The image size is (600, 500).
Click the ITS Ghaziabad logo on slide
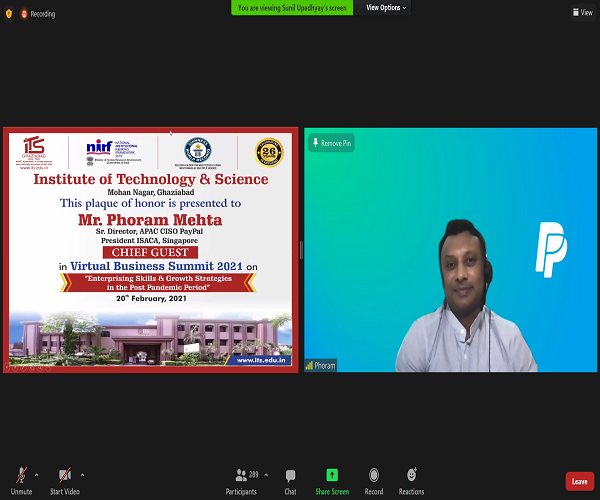click(34, 152)
